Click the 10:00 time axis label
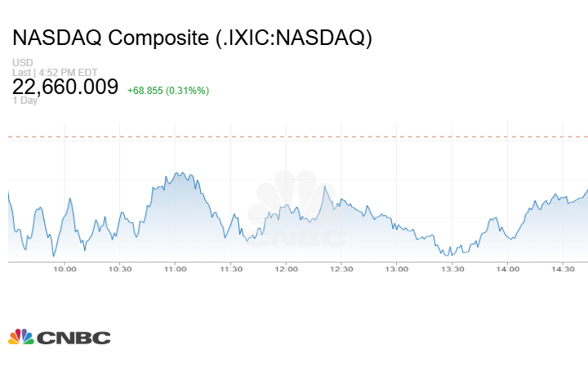Screen dimensions: 588x368 pyautogui.click(x=65, y=269)
